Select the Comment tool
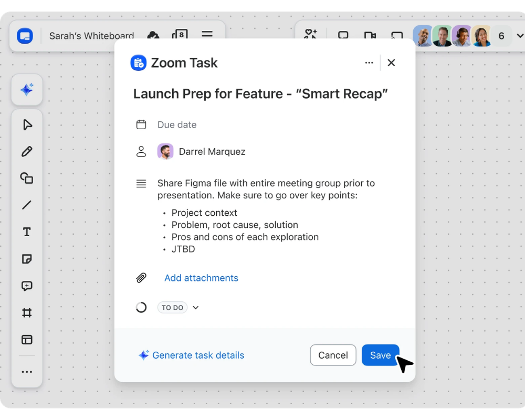The width and height of the screenshot is (525, 420). pyautogui.click(x=27, y=286)
